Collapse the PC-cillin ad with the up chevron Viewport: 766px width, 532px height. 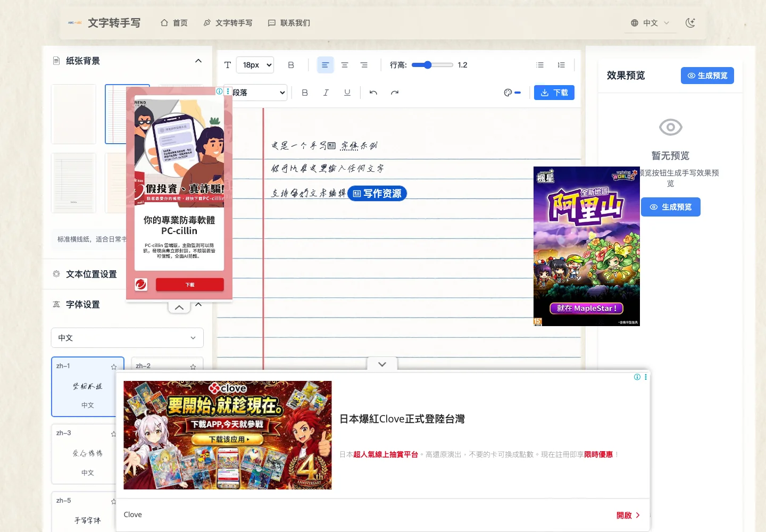coord(179,307)
